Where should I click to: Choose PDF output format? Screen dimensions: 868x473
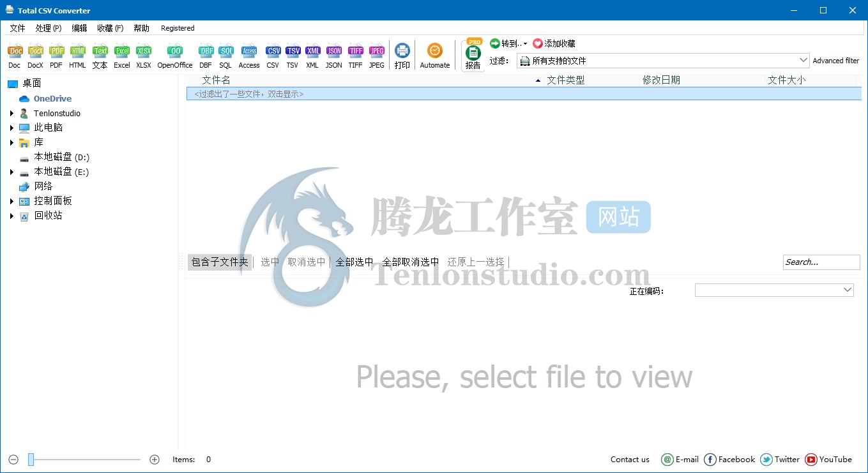pos(56,56)
